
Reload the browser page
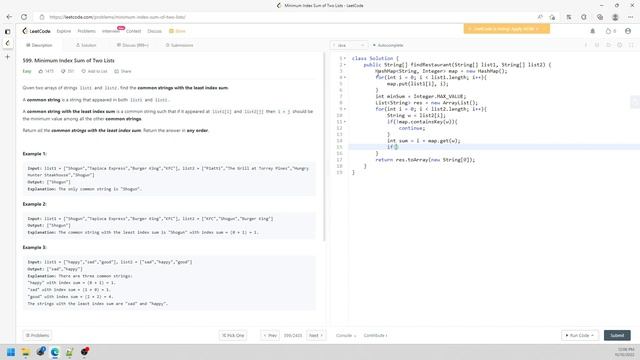24,17
